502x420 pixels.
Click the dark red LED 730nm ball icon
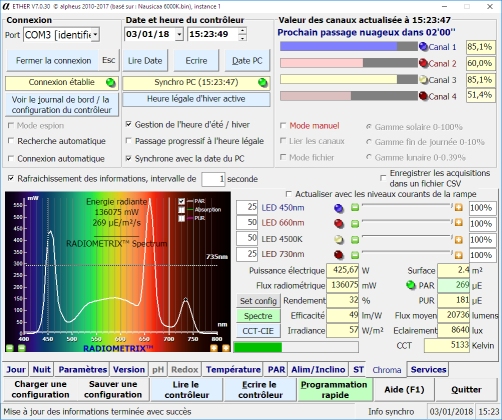tap(339, 255)
